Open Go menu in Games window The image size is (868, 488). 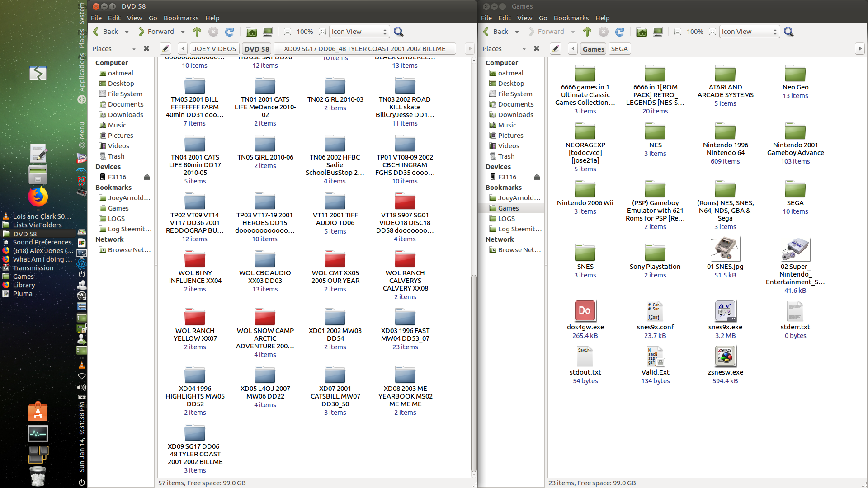pyautogui.click(x=543, y=18)
